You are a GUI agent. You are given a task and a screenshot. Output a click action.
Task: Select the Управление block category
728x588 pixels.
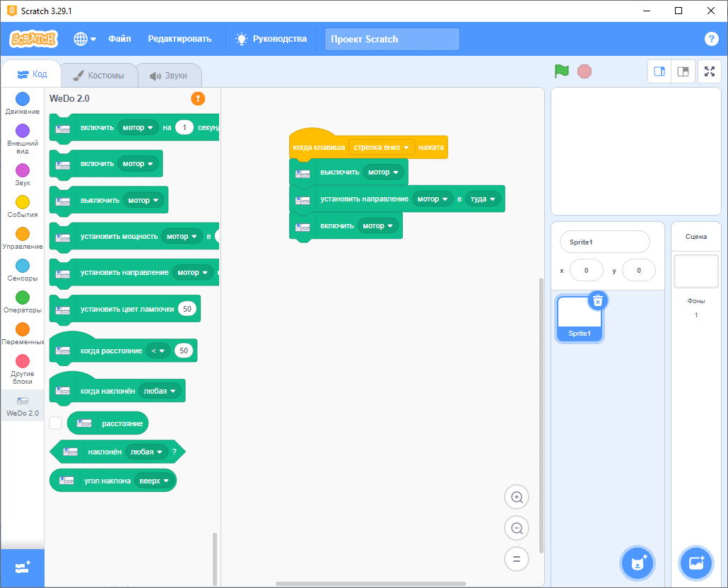(x=23, y=239)
